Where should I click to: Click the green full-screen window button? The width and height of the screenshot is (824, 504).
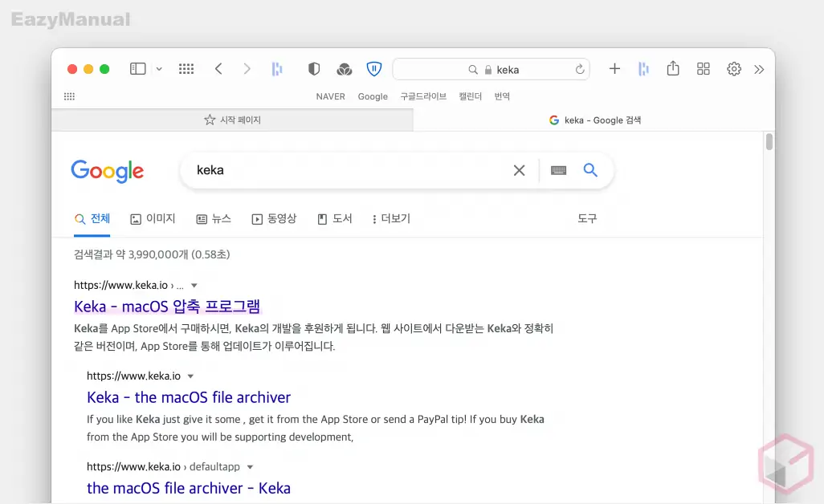pos(104,69)
